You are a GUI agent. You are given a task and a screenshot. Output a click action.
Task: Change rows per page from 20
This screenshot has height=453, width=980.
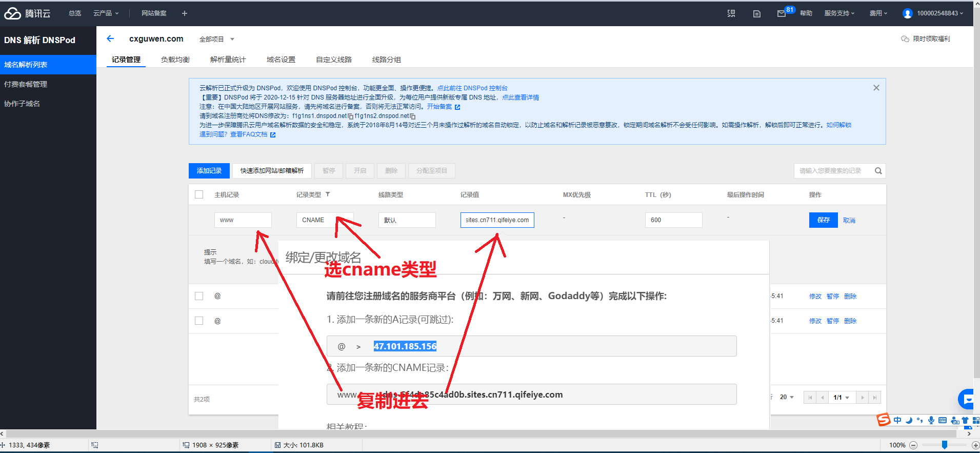pyautogui.click(x=787, y=397)
